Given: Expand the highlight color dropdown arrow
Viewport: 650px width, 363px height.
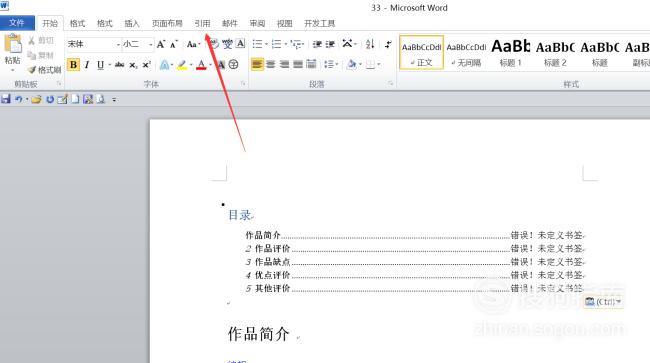Looking at the screenshot, I should coord(191,65).
